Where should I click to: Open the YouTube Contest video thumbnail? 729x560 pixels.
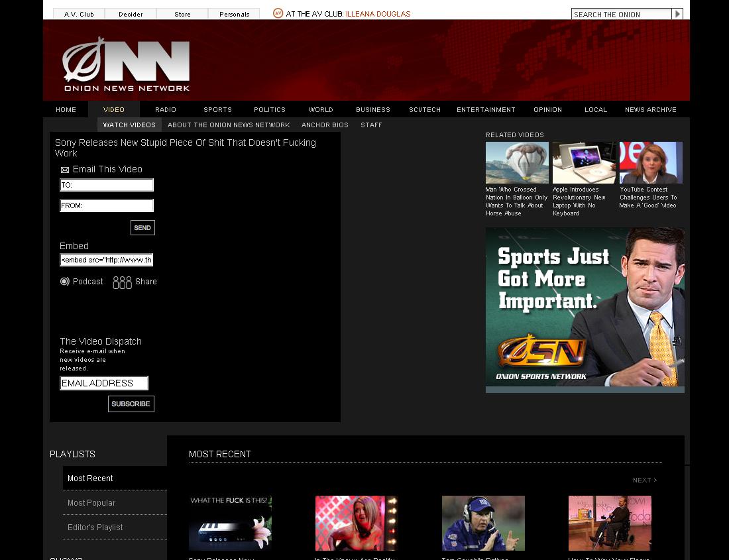[x=651, y=162]
